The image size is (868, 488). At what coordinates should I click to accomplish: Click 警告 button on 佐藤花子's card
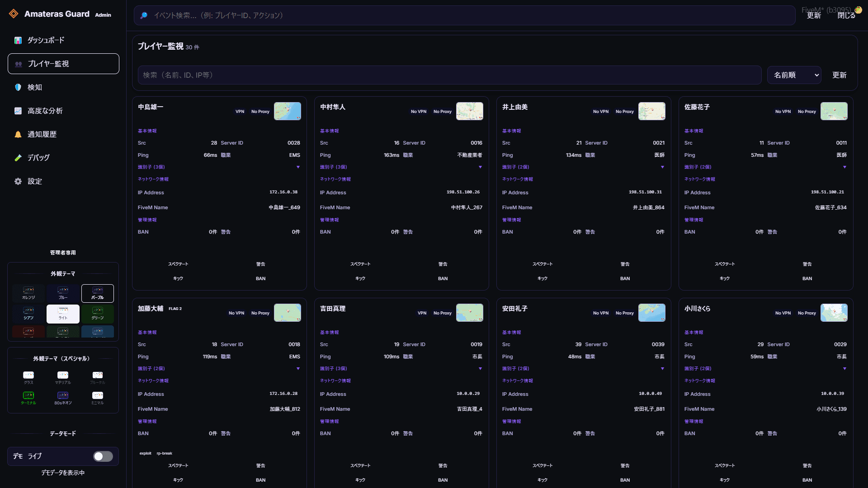pos(807,264)
